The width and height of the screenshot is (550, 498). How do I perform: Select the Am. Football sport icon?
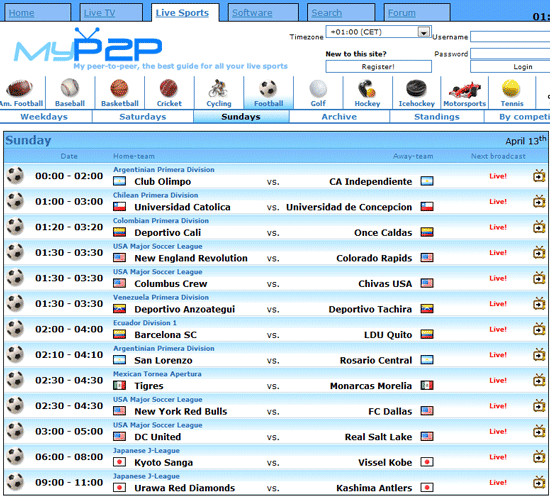[20, 88]
